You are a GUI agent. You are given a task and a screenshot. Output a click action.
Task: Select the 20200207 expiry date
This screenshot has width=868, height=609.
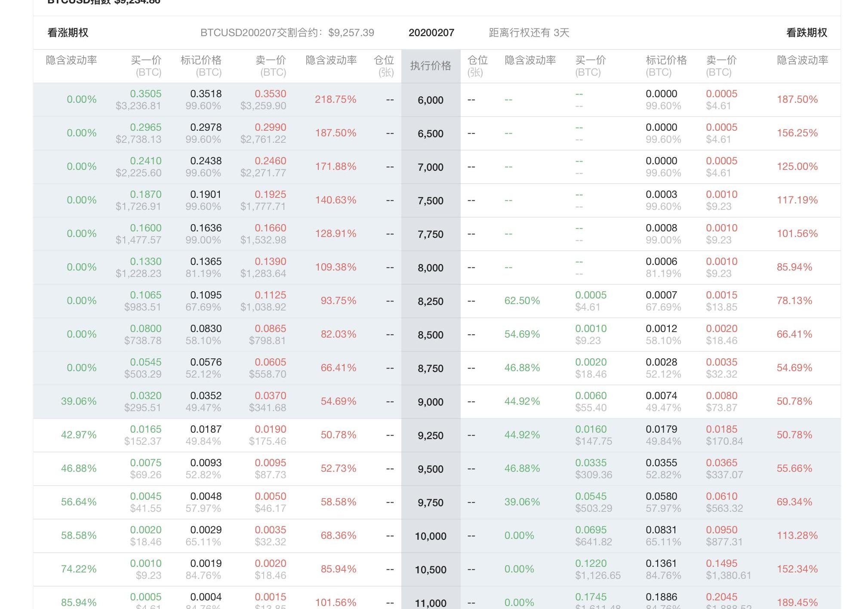click(431, 33)
